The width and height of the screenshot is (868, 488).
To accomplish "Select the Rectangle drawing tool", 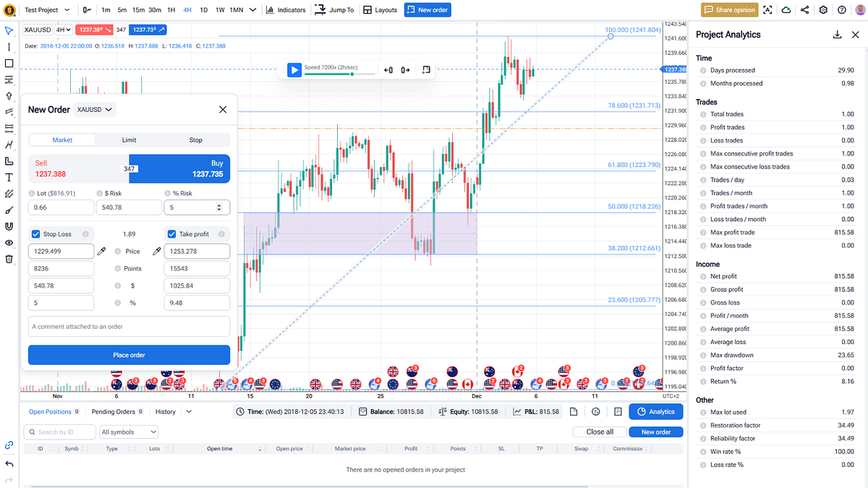I will [x=9, y=63].
